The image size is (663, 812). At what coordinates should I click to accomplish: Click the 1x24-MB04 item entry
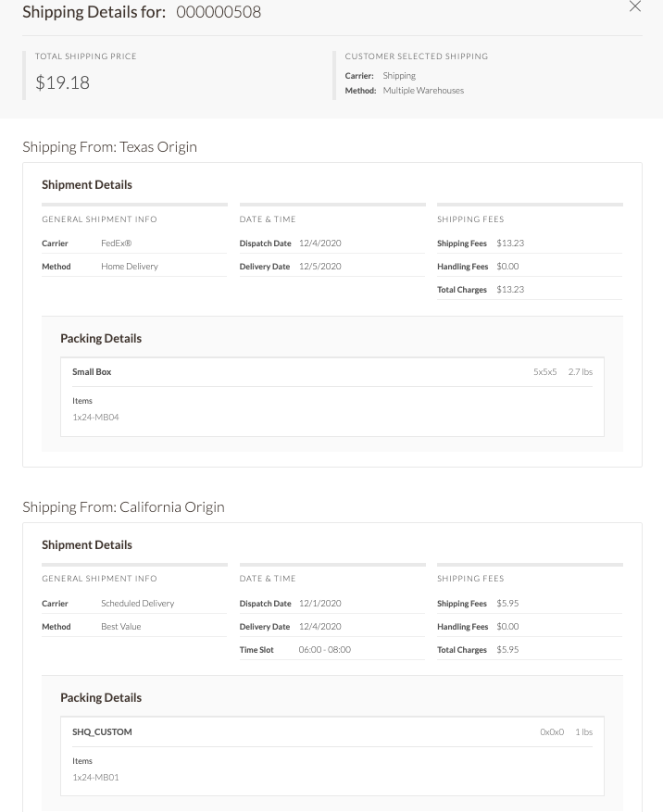tap(95, 418)
